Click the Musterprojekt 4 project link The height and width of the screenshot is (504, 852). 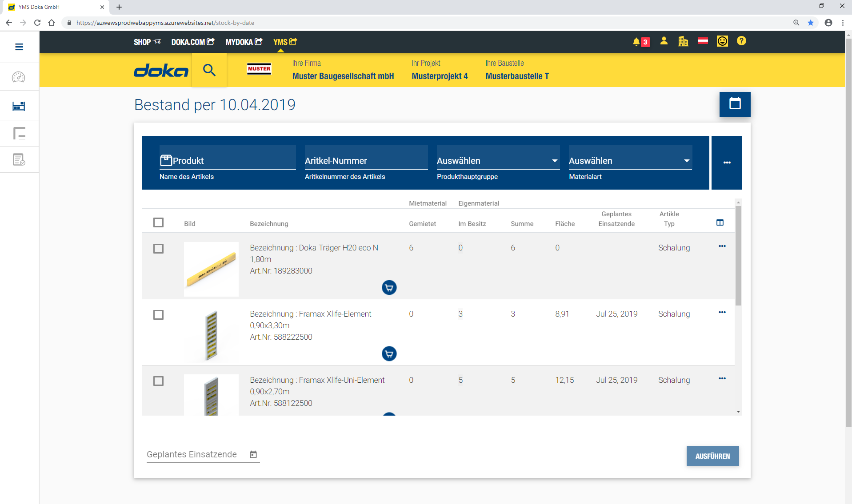pos(440,76)
